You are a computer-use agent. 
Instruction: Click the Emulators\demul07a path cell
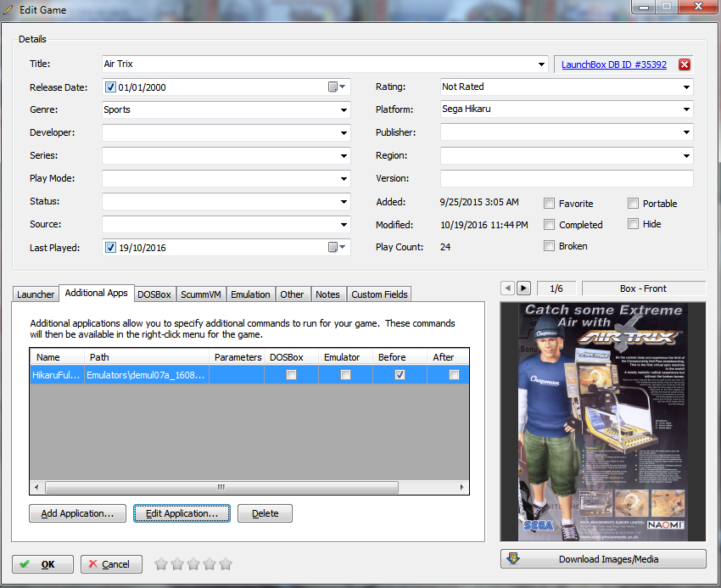click(x=146, y=375)
